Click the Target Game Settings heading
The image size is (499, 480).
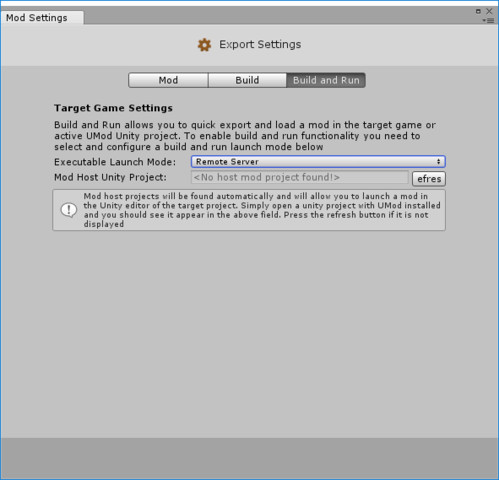(113, 108)
